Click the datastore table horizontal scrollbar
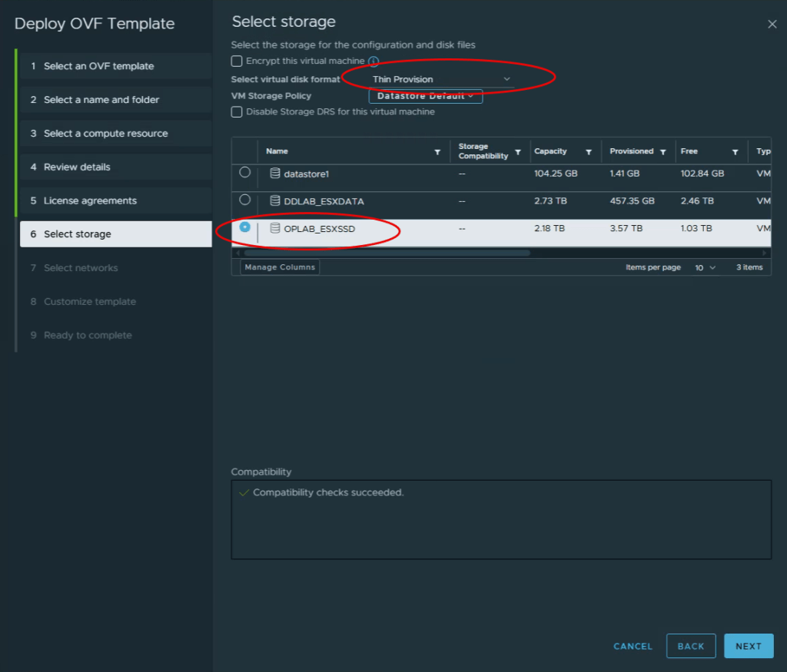This screenshot has height=672, width=787. 384,253
